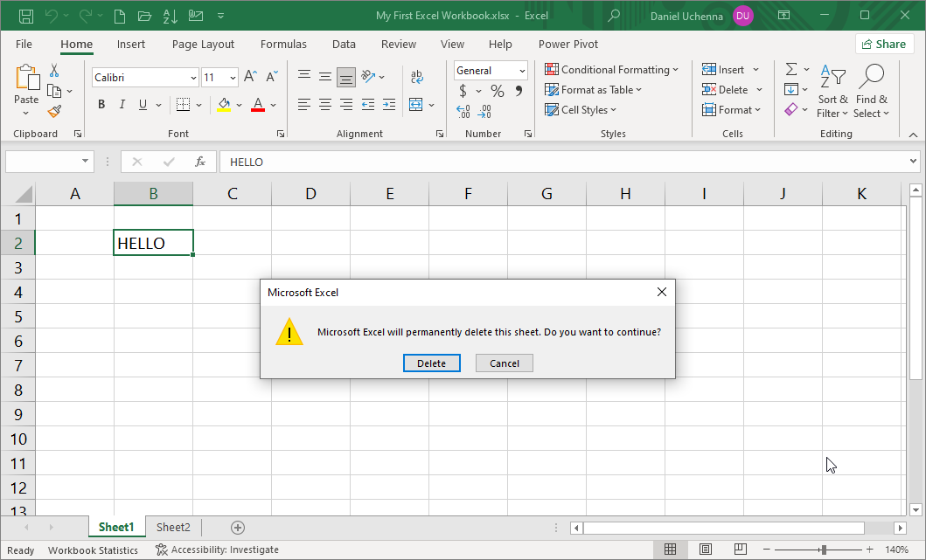The image size is (926, 560).
Task: Switch to the Formulas ribbon tab
Action: 283,44
